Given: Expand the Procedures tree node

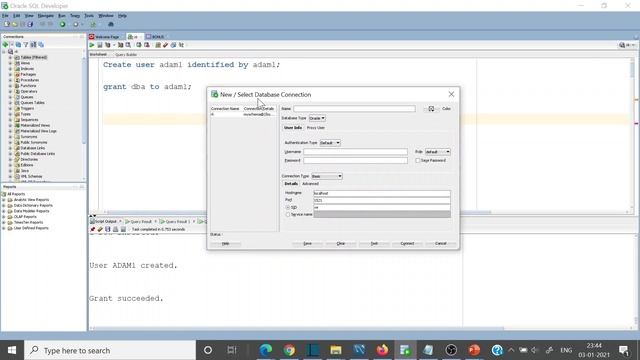Looking at the screenshot, I should pos(10,80).
